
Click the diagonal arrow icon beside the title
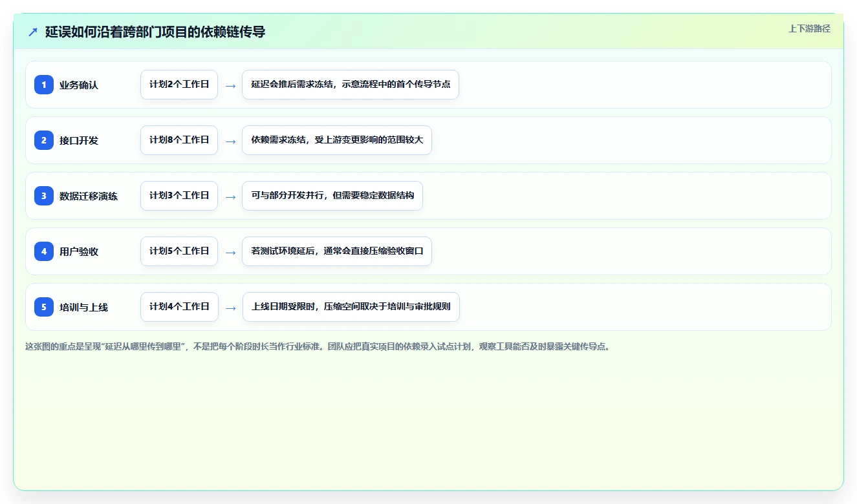click(x=33, y=32)
